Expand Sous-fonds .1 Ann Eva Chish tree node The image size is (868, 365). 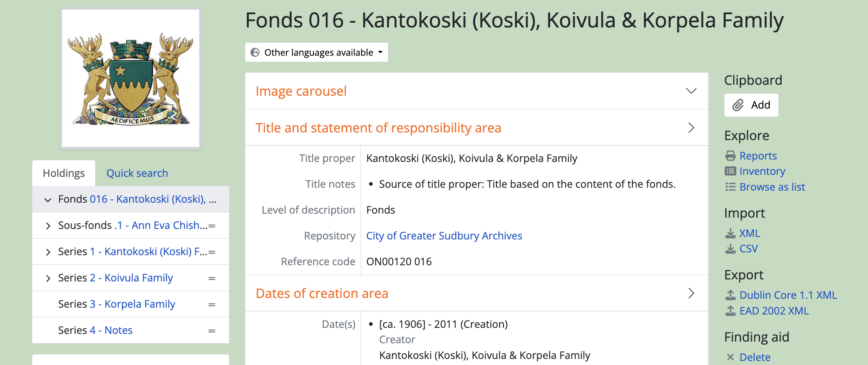48,226
